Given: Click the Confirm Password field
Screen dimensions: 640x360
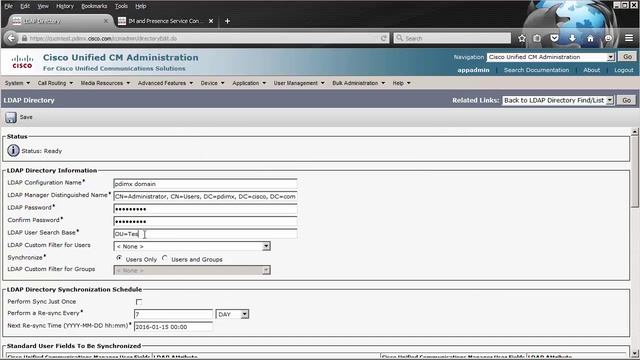Looking at the screenshot, I should (x=205, y=221).
